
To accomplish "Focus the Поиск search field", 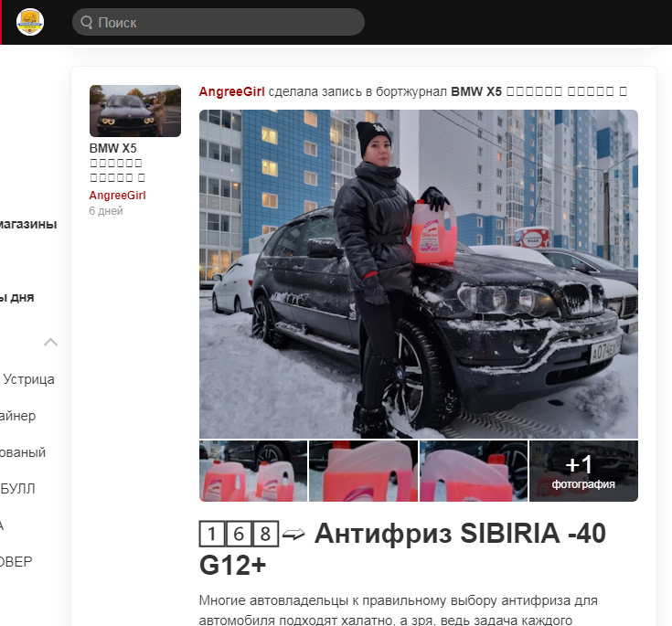I will coord(219,22).
